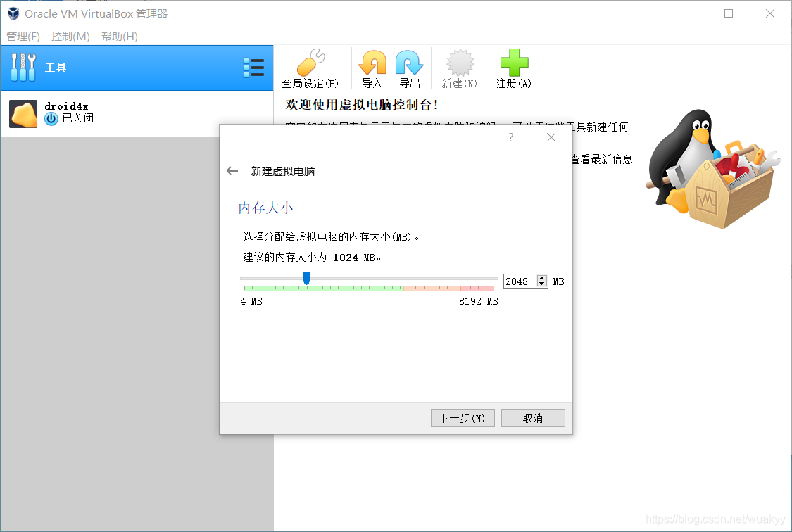Click the penguin toolbox welcome image
792x532 pixels.
coord(712,169)
